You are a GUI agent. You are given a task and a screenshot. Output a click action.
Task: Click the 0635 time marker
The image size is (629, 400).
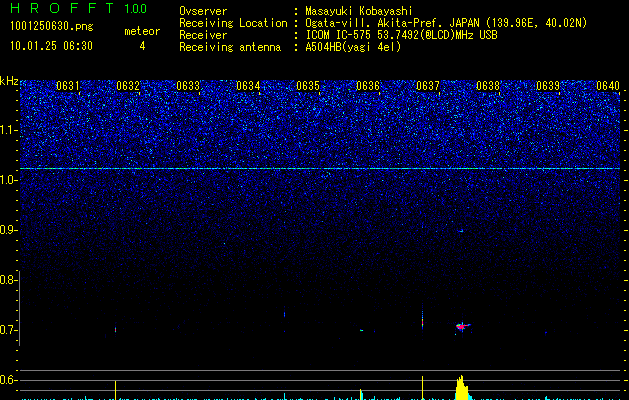pos(308,86)
